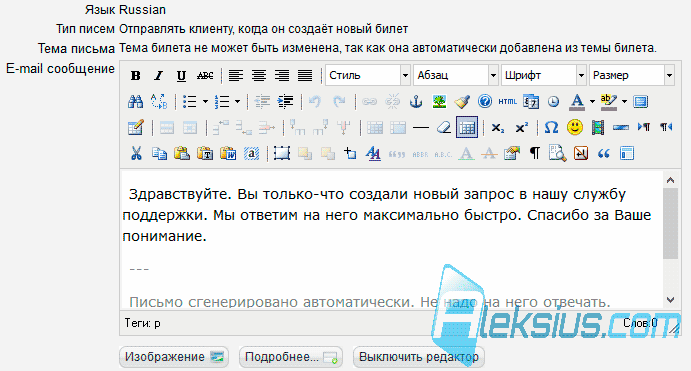Click the Изображение button
691x371 pixels.
point(174,357)
